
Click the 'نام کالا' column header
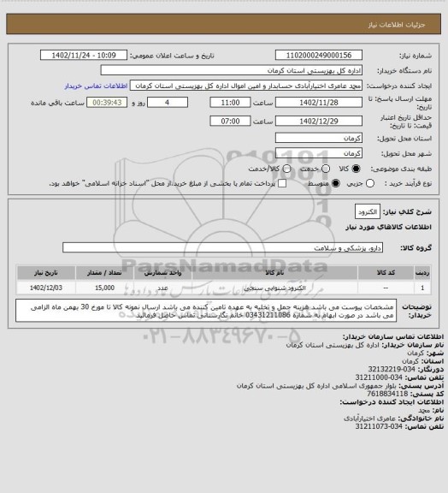(x=274, y=272)
